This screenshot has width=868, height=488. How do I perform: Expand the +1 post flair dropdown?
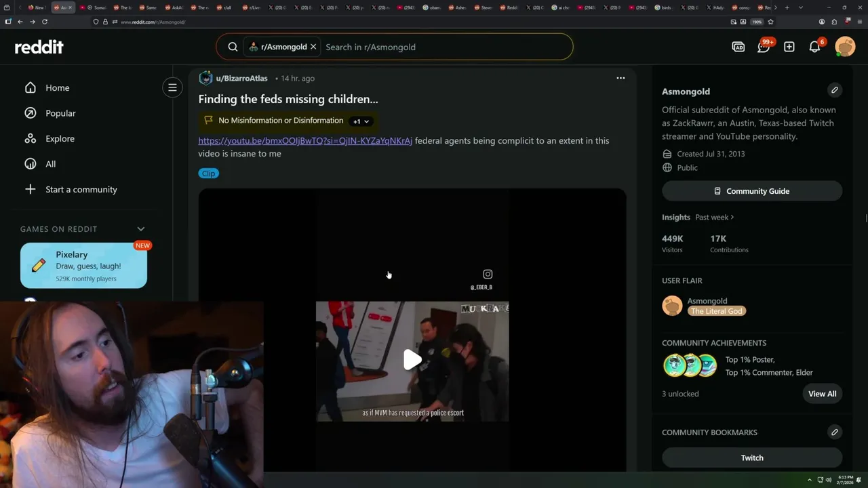[361, 121]
